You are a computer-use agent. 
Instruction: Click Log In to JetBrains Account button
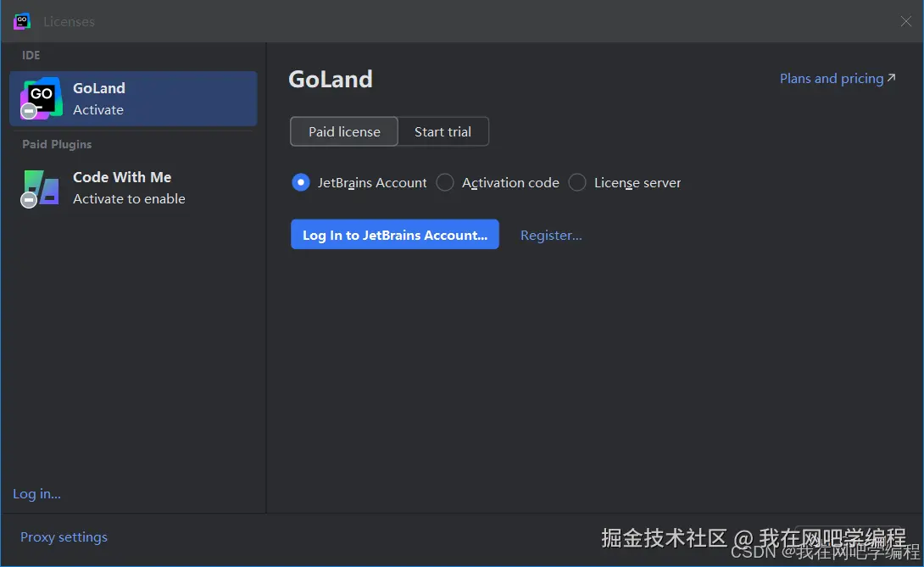tap(395, 235)
